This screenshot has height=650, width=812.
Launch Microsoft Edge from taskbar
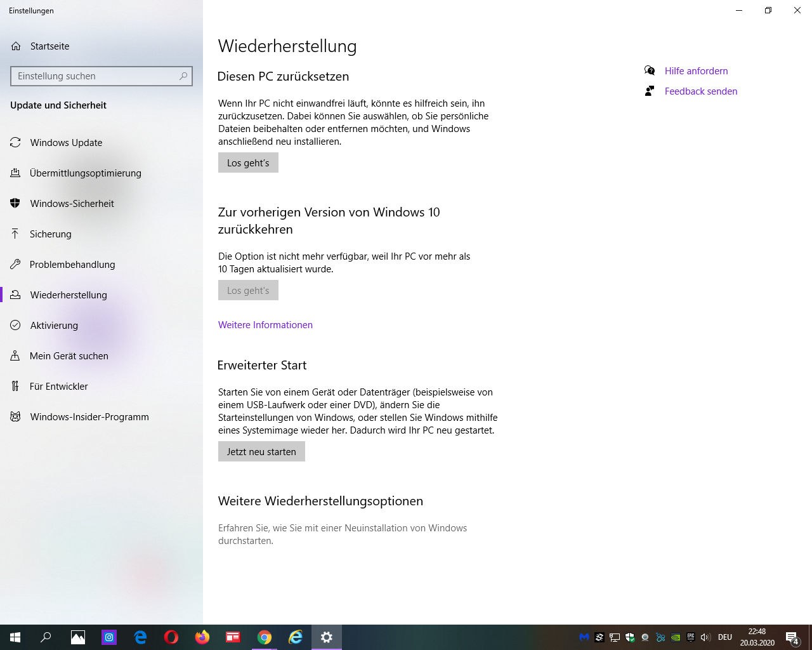(x=140, y=637)
